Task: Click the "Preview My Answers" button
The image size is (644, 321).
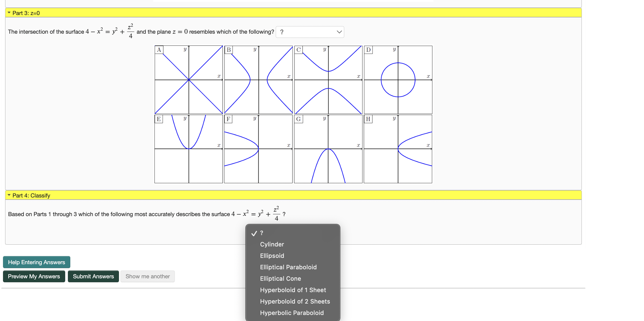Action: (34, 276)
